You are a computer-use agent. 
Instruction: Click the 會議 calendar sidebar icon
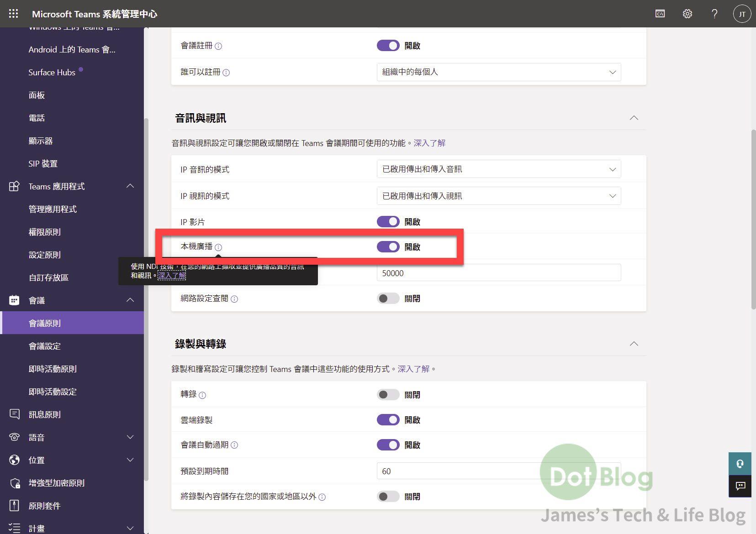tap(14, 300)
